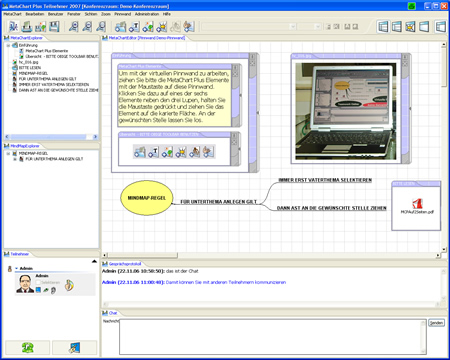The image size is (450, 360).
Task: Open the MCPAuf2Seiten.pdf attachment
Action: coord(417,206)
